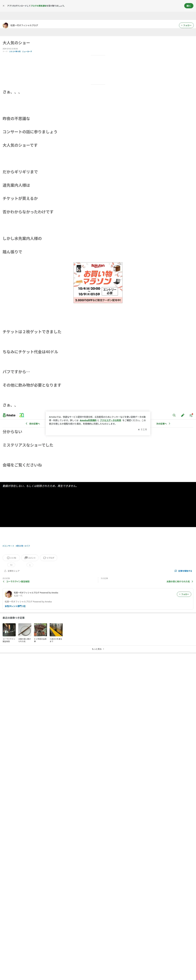Open the notifications menu icon
196x980 pixels.
pyautogui.click(x=191, y=415)
